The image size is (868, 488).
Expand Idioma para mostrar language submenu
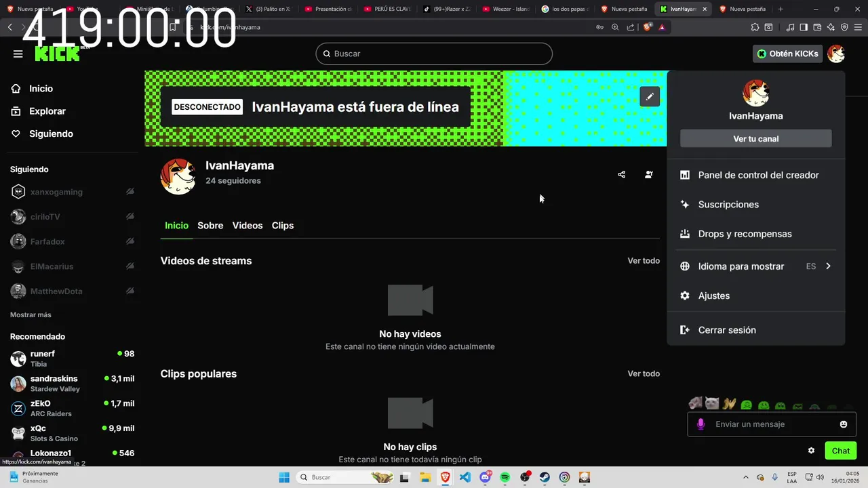click(x=755, y=266)
